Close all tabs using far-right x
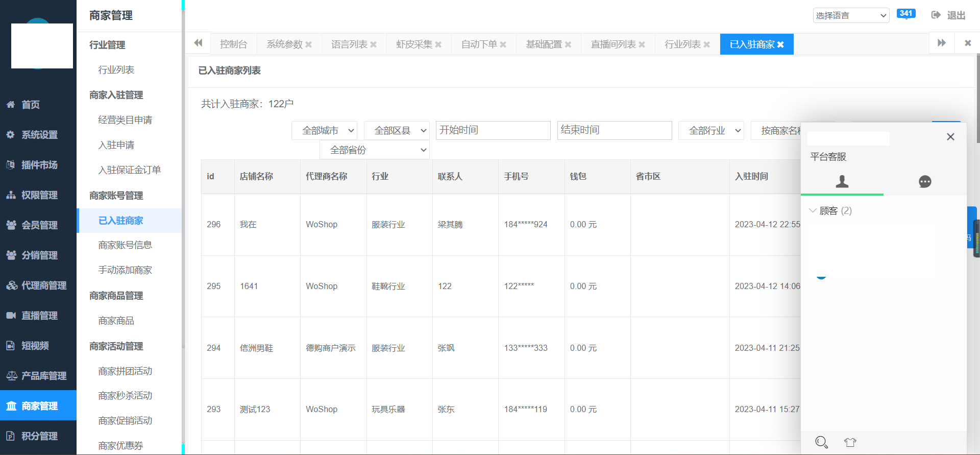Screen dimensions: 980x455 click(967, 43)
